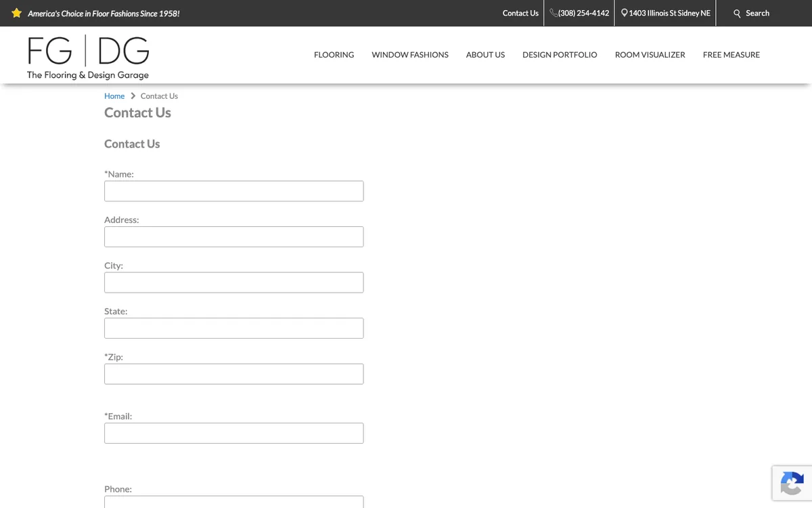Click the Contact Us breadcrumb text
The image size is (812, 508).
(159, 96)
